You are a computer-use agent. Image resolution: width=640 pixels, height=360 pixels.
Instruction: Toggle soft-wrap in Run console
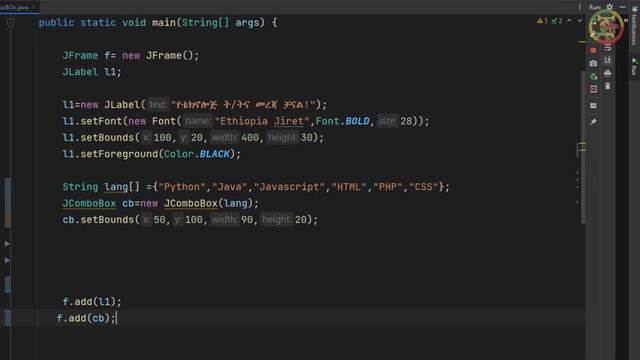tap(608, 48)
